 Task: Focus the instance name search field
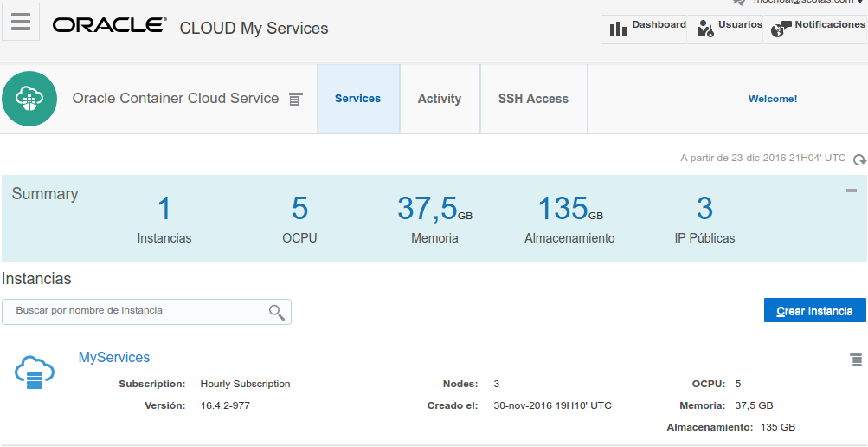coord(146,311)
